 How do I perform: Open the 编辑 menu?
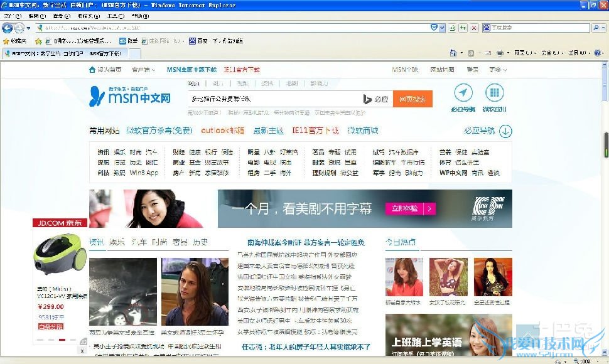37,16
